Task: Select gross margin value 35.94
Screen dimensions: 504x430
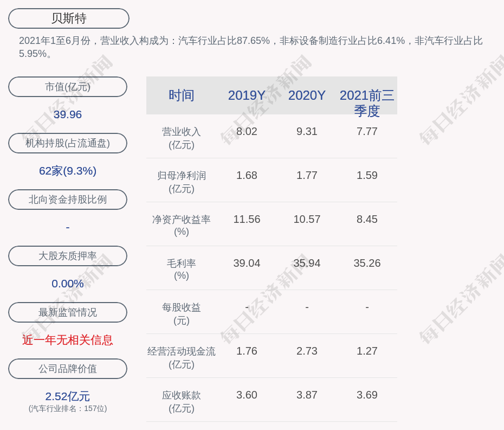Action: click(x=307, y=263)
